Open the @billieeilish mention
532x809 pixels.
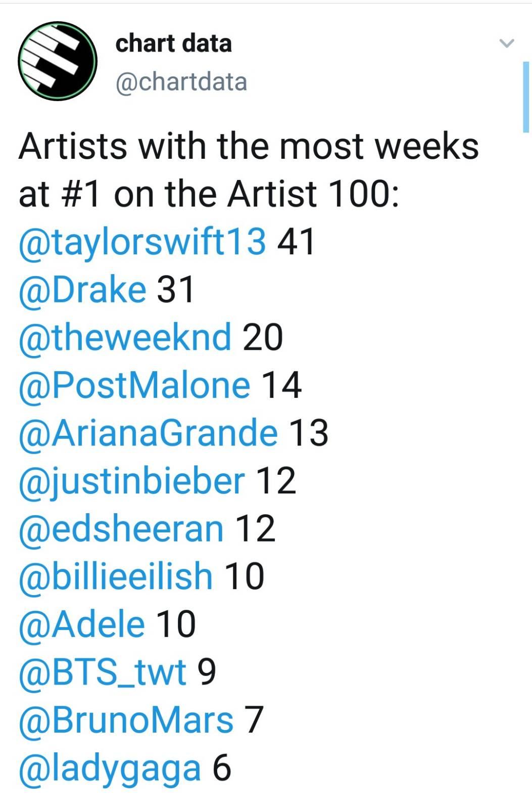point(116,576)
